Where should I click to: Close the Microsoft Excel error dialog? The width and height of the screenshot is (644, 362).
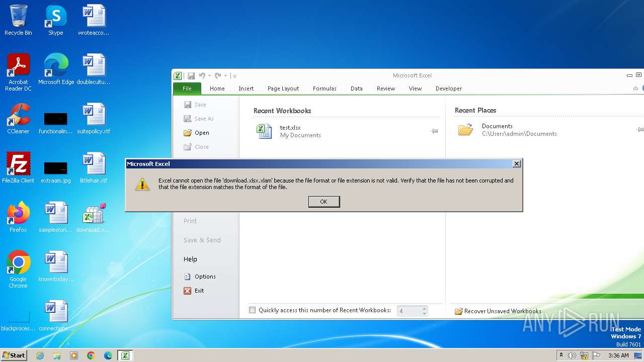516,164
